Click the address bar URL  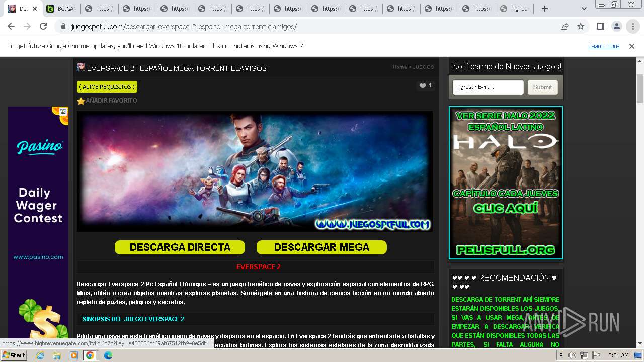point(184,26)
